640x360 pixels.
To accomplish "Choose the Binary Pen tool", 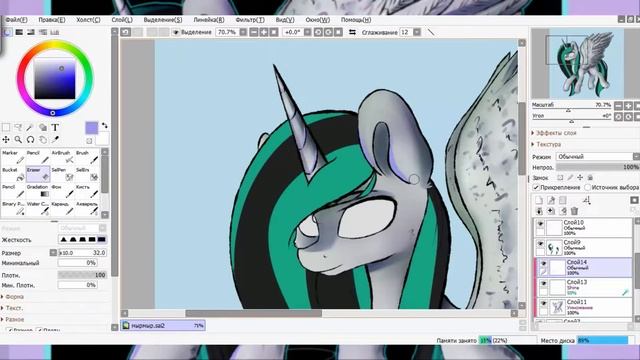I will click(x=13, y=208).
